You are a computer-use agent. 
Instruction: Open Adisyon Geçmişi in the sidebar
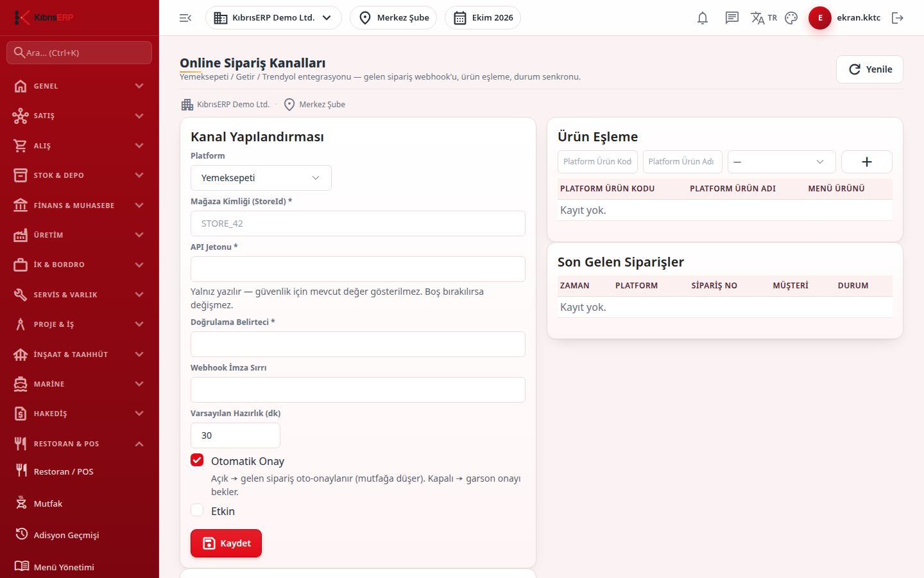pos(80,535)
